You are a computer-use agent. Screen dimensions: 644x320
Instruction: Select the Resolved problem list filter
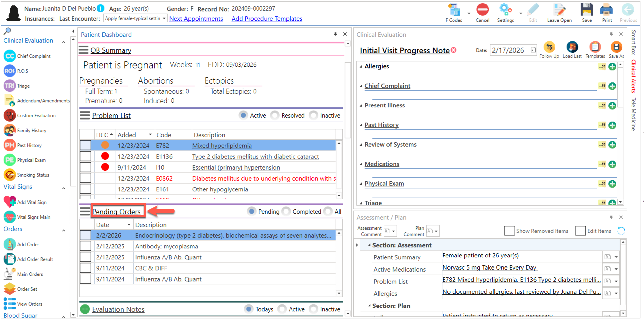pyautogui.click(x=275, y=115)
